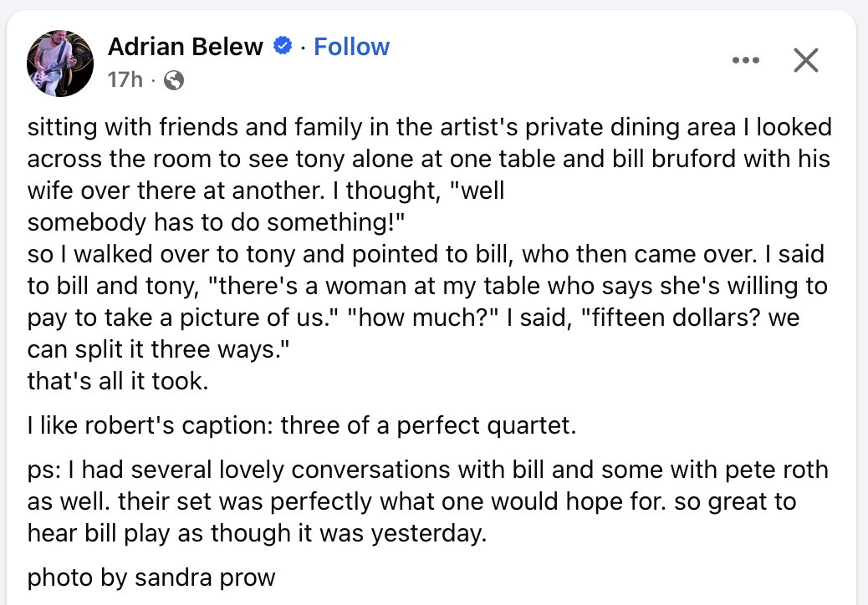Open the Adrian Belew profile name link

(x=185, y=47)
